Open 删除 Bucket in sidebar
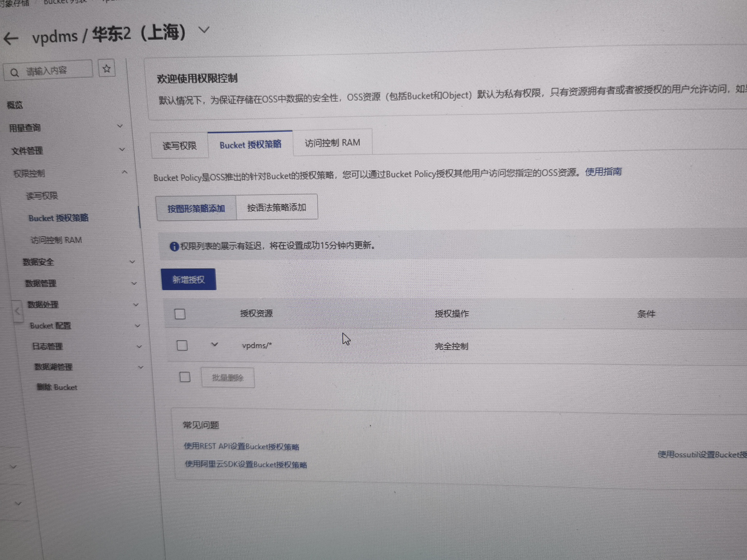This screenshot has height=560, width=747. [57, 387]
